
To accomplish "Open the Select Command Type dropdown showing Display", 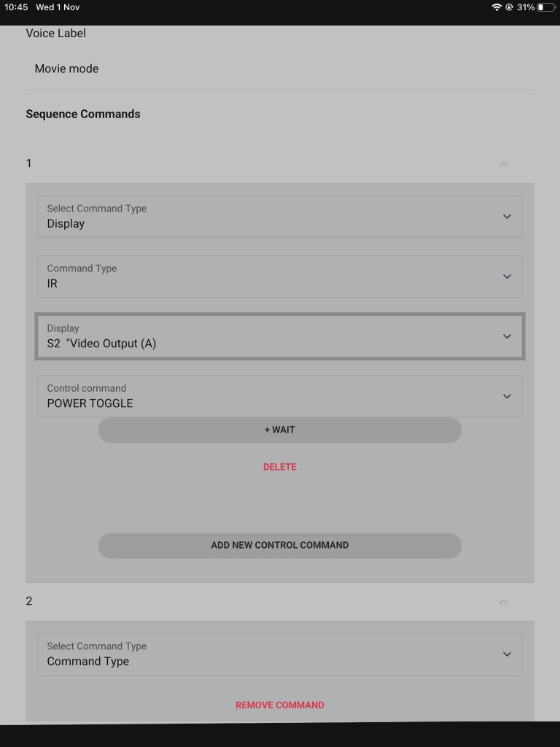I will pyautogui.click(x=280, y=217).
